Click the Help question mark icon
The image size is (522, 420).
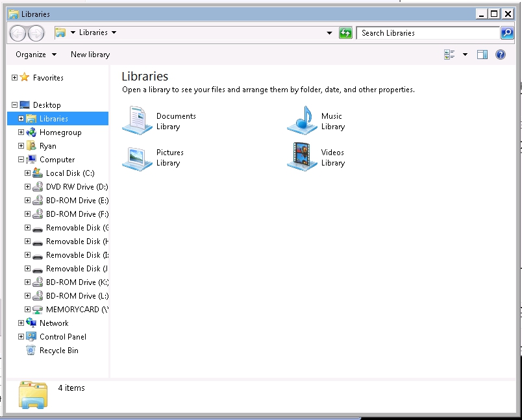(500, 55)
